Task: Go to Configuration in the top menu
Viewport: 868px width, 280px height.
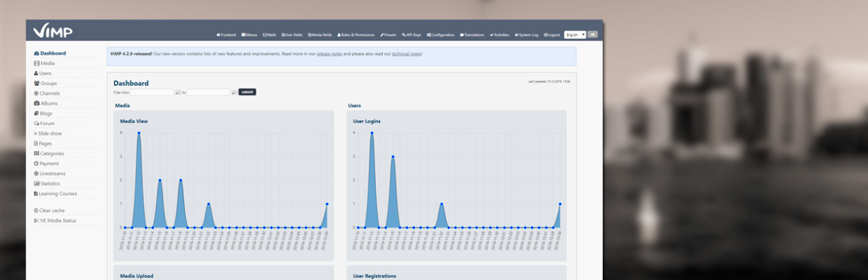Action: pos(441,35)
